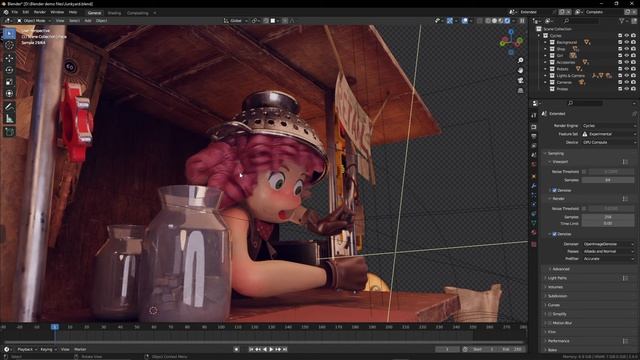Switch to the Shading workspace tab
640x360 pixels.
click(114, 13)
